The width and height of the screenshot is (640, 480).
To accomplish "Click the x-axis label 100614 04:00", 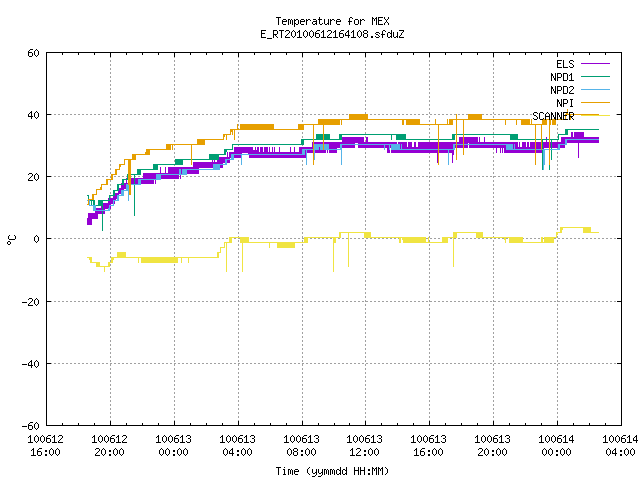I will (620, 446).
